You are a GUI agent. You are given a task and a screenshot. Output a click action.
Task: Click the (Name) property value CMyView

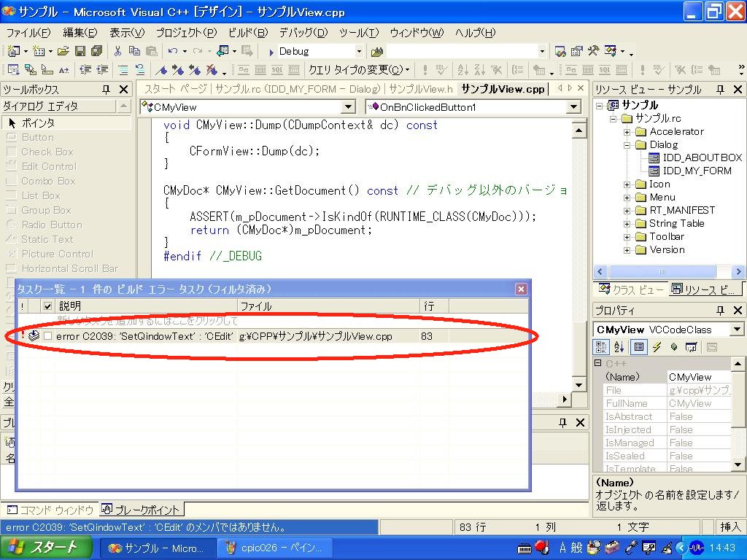(x=699, y=377)
